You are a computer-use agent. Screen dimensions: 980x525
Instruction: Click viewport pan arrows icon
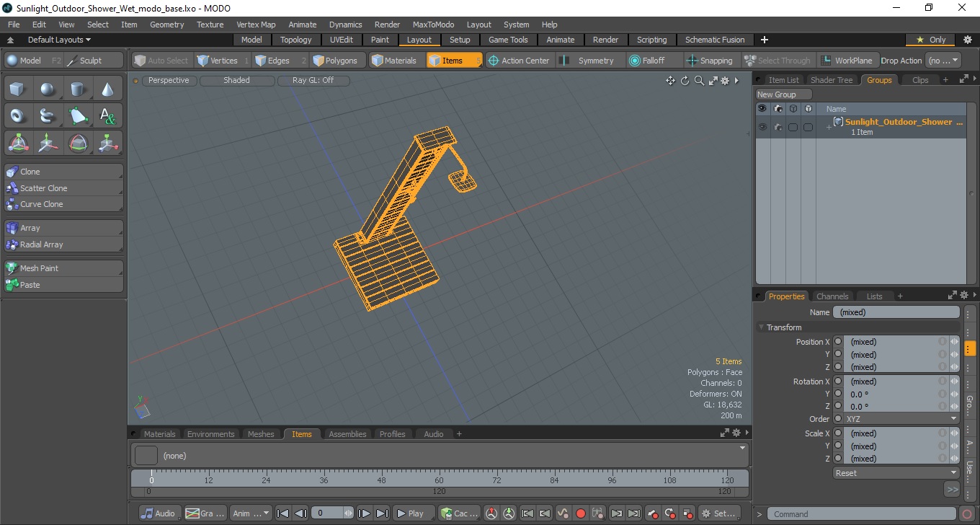click(x=670, y=81)
